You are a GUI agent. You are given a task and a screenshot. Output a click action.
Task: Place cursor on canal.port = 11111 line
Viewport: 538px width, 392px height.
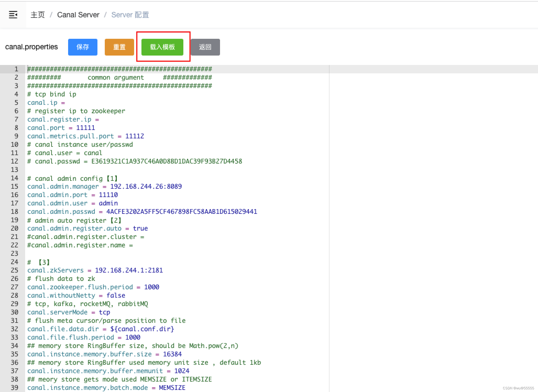(61, 128)
